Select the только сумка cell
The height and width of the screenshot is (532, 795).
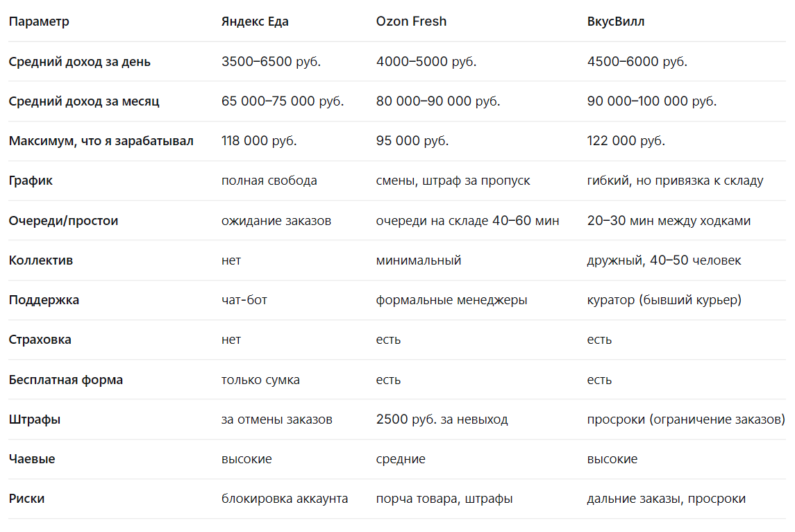(260, 380)
